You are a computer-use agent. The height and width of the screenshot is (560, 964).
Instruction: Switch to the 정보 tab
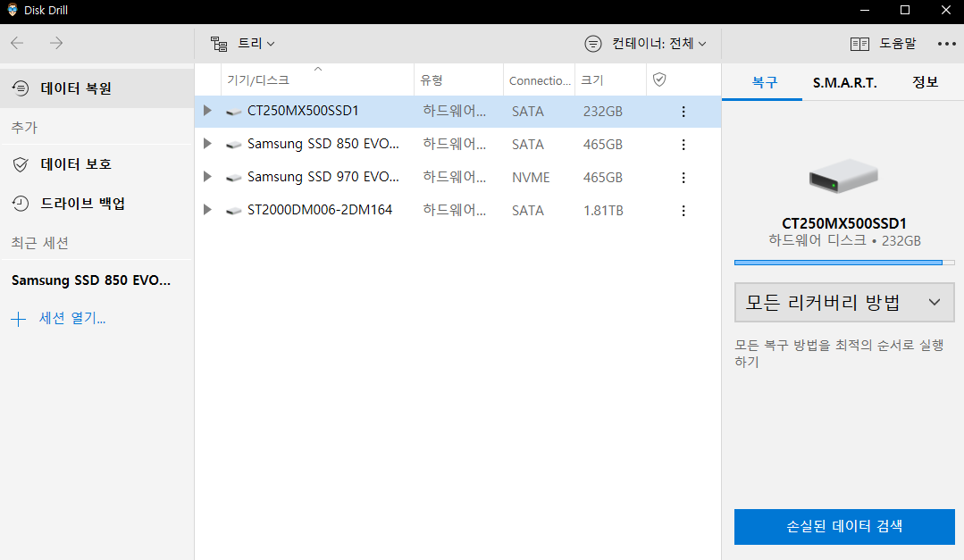[x=925, y=82]
